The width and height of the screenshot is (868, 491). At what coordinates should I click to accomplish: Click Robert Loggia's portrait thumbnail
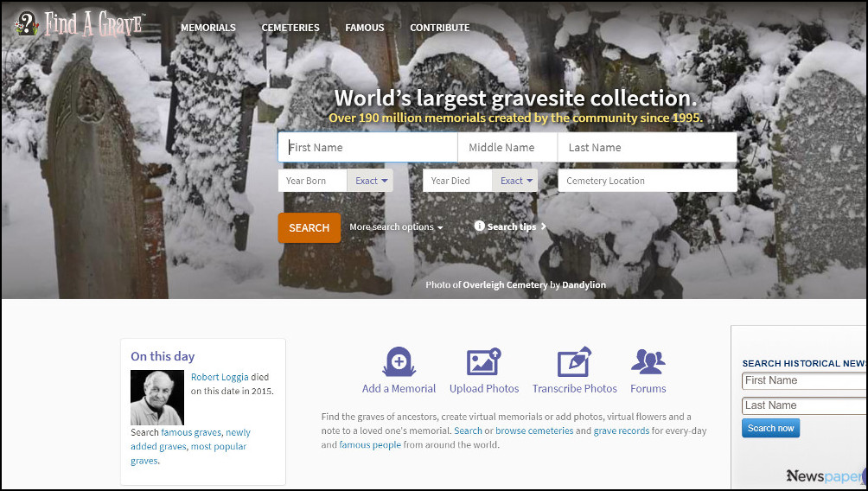click(x=157, y=398)
